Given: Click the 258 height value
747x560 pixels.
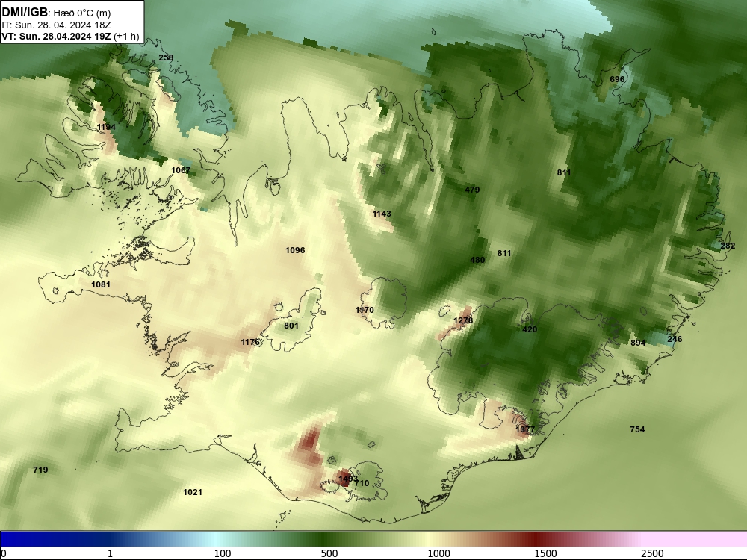Looking at the screenshot, I should tap(166, 57).
